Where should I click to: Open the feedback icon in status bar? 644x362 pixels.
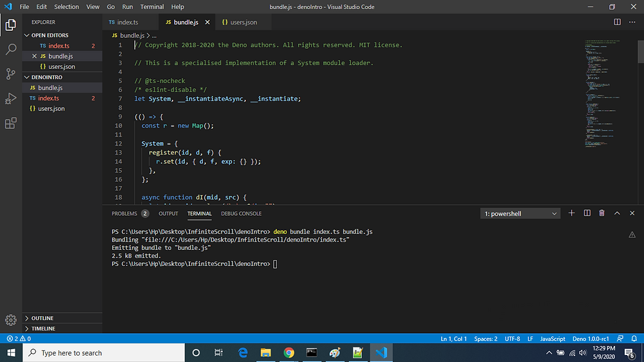tap(620, 339)
